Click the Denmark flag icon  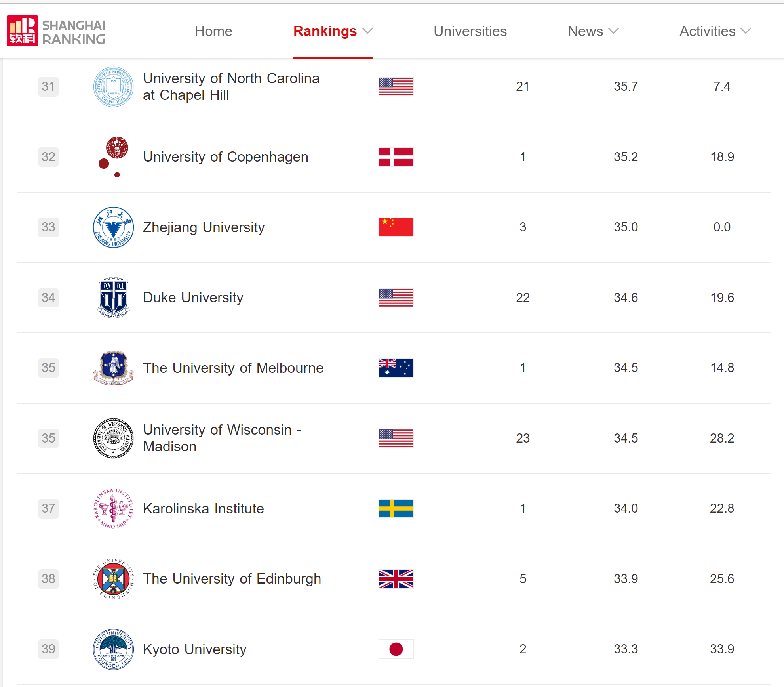click(x=396, y=157)
